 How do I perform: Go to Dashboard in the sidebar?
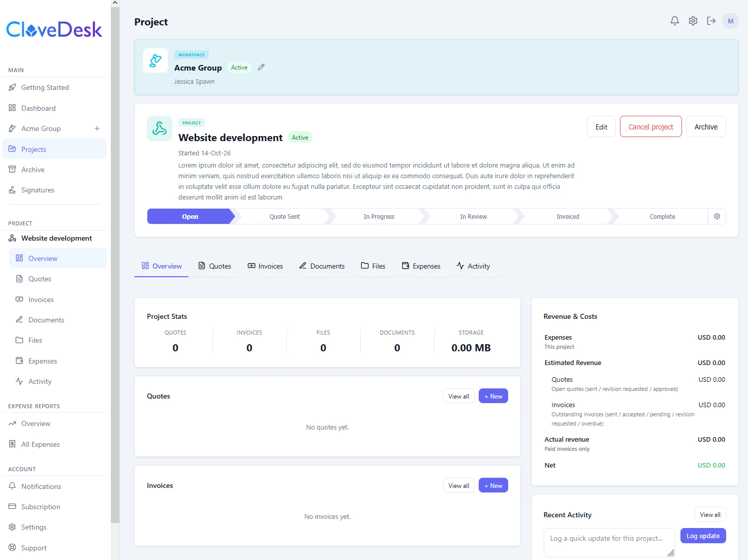(54, 108)
